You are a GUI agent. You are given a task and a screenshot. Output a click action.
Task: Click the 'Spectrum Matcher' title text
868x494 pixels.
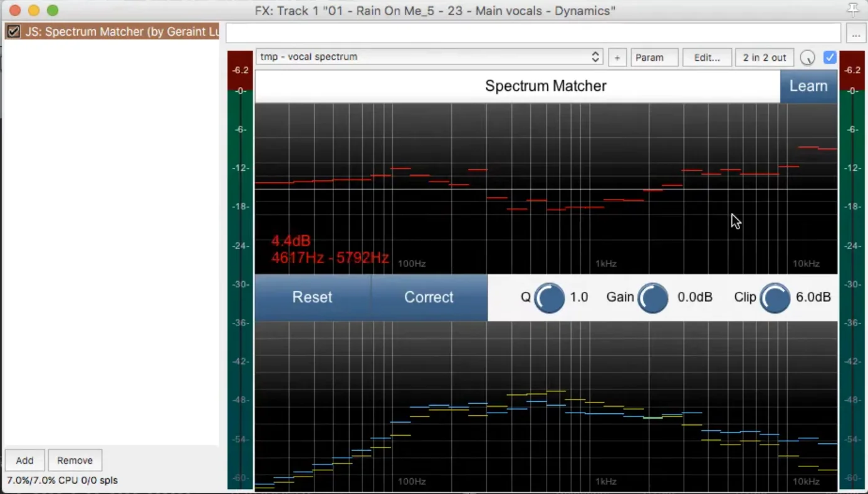pos(546,86)
